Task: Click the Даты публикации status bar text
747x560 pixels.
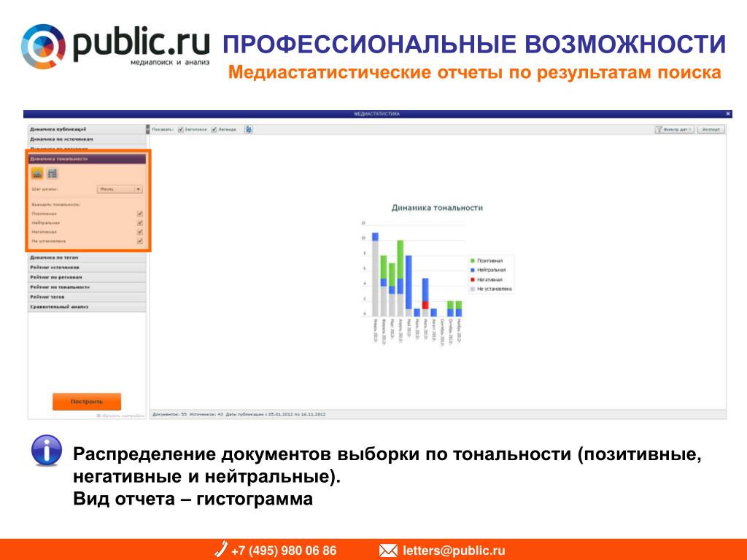Action: (276, 414)
